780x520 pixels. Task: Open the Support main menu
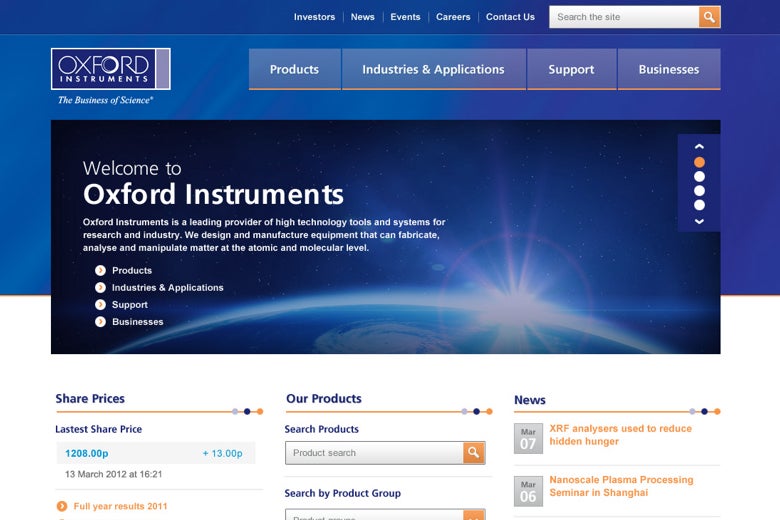click(x=572, y=69)
